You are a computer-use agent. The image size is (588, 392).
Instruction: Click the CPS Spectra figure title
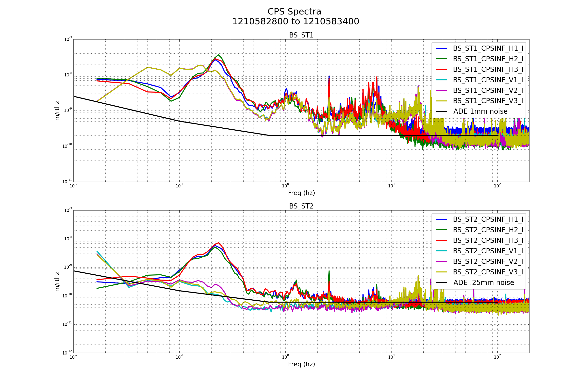point(294,12)
